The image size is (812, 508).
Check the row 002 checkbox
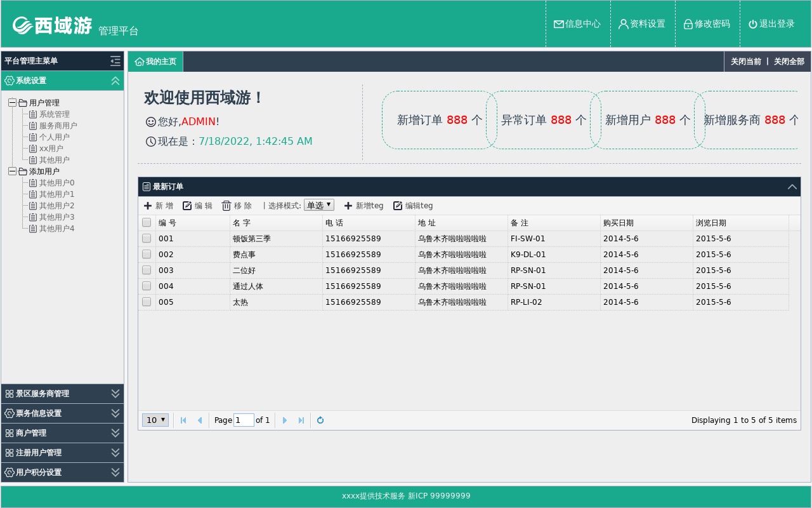click(147, 254)
